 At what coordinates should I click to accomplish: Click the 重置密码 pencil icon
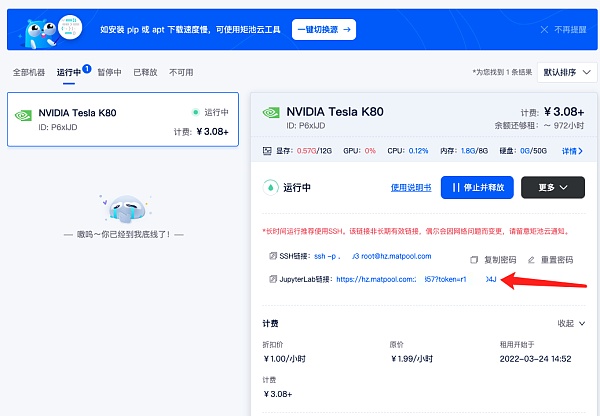click(532, 259)
